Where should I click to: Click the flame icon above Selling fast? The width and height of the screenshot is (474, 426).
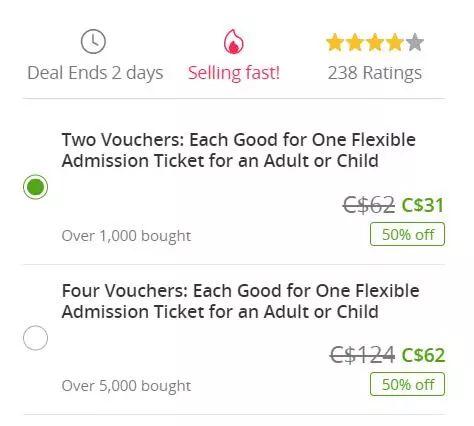point(234,42)
